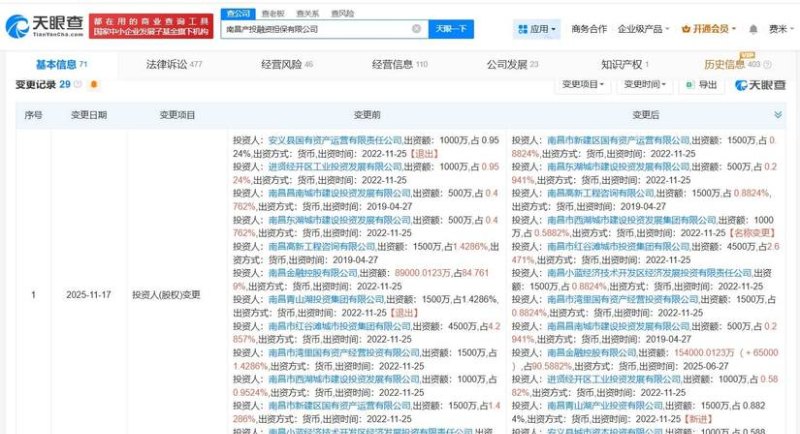Switch to the 查关系 search tab
The width and height of the screenshot is (800, 434).
(308, 13)
